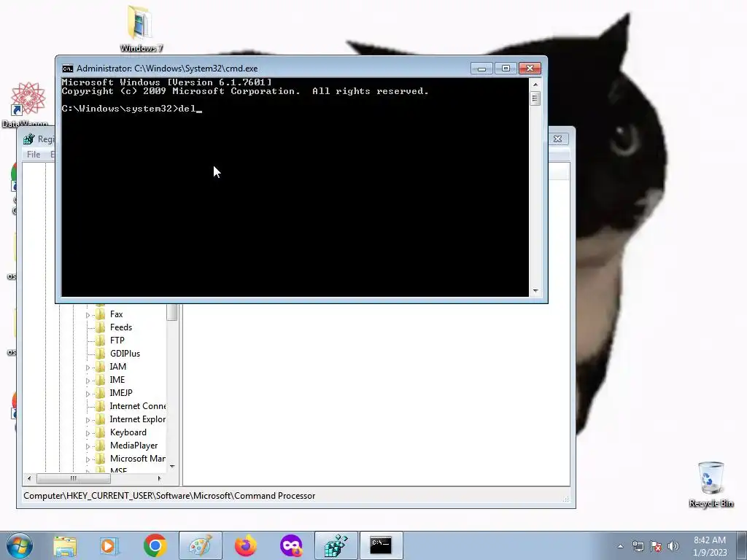This screenshot has width=747, height=560.
Task: Switch to the cmd.exe taskbar button
Action: coord(381,545)
